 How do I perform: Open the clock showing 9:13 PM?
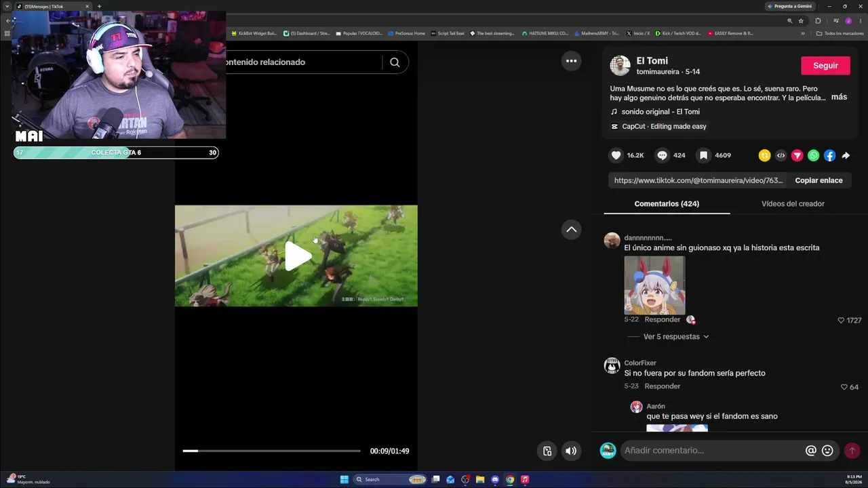pyautogui.click(x=854, y=479)
